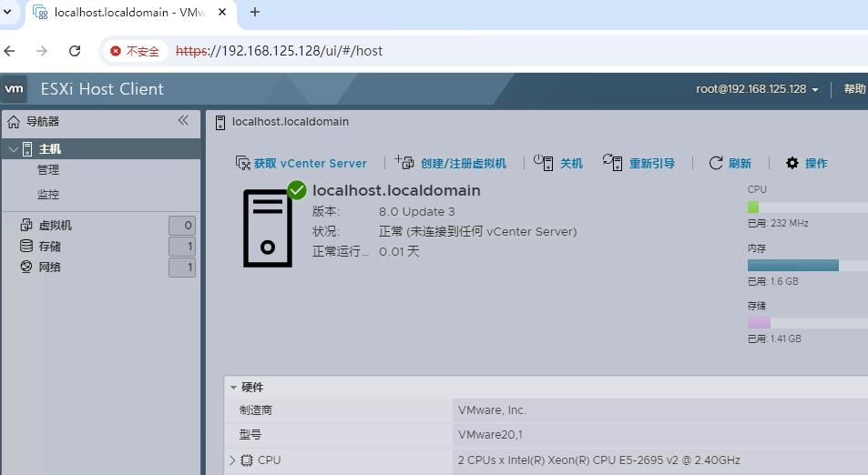868x475 pixels.
Task: Open the 帮助 menu
Action: 855,89
